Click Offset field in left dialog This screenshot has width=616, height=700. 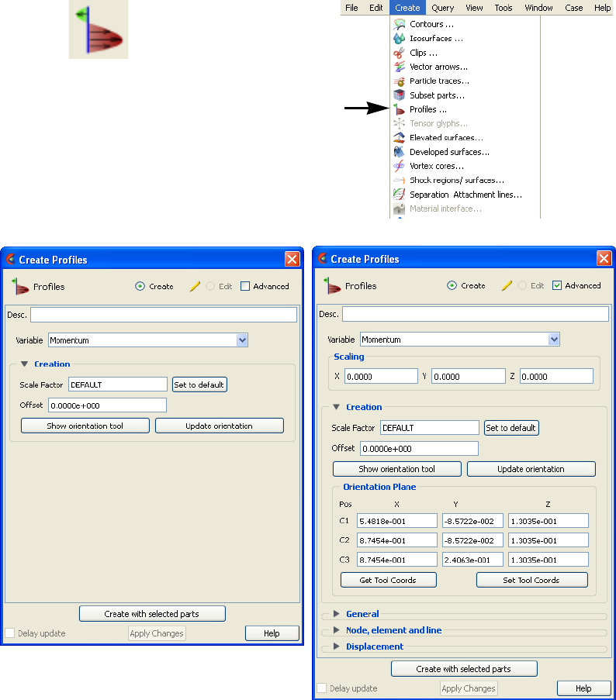pos(107,405)
